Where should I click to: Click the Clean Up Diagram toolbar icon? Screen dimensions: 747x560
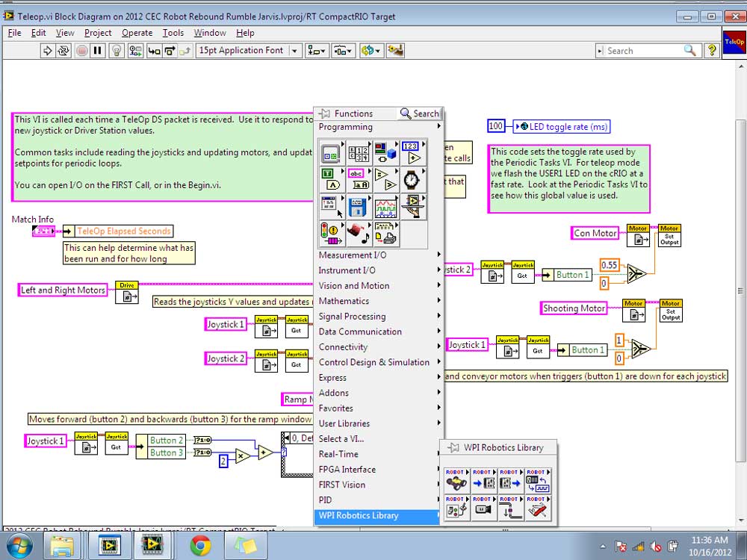396,51
